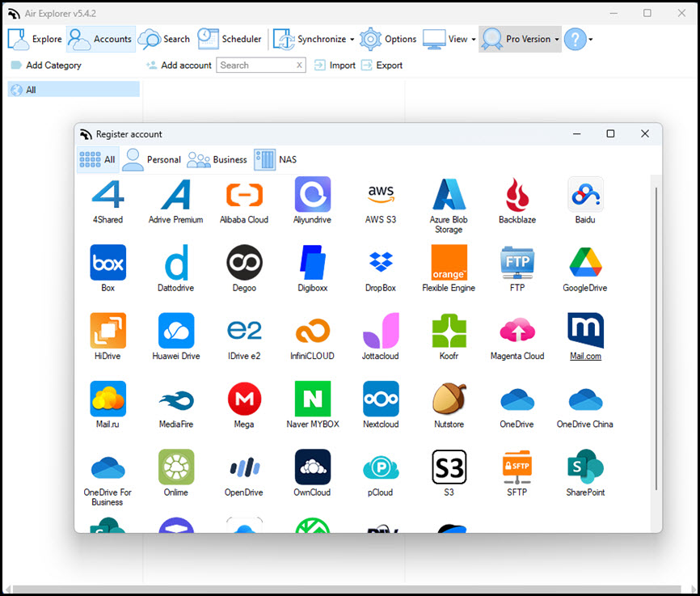This screenshot has width=700, height=596.
Task: Select Naver MYBOX service
Action: pyautogui.click(x=313, y=399)
